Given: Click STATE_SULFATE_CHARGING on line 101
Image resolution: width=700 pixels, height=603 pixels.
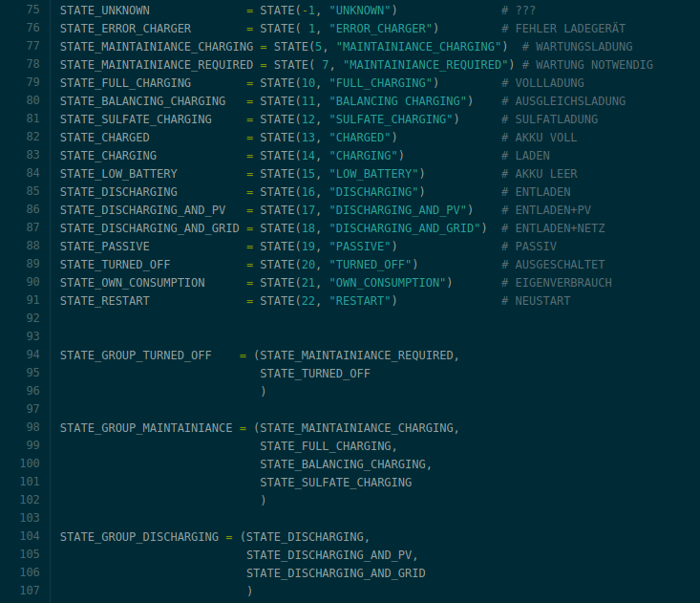Looking at the screenshot, I should coord(335,483).
